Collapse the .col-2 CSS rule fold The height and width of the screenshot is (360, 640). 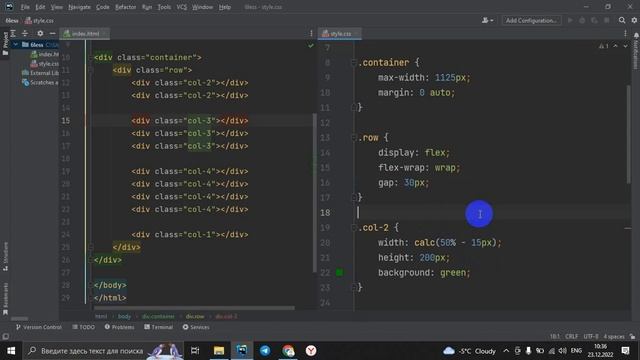tap(353, 228)
